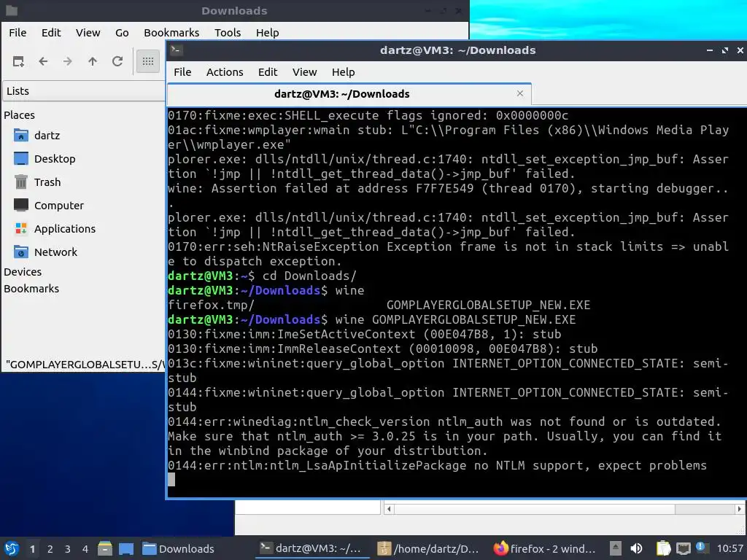This screenshot has width=747, height=560.
Task: Open terminal's Actions menu
Action: click(x=225, y=72)
